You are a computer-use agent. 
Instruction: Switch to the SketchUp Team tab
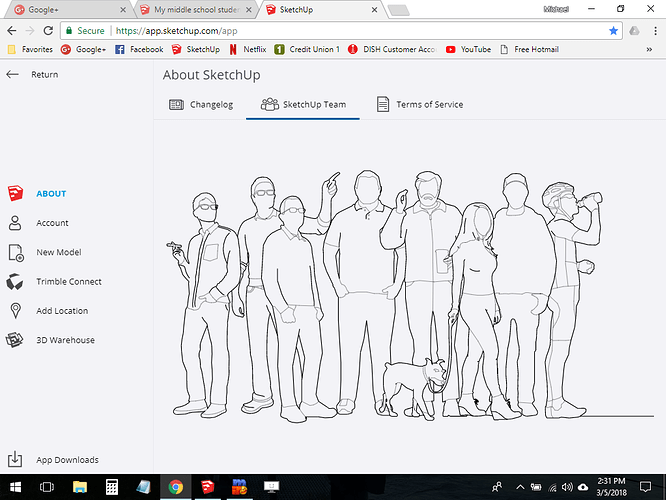point(303,105)
